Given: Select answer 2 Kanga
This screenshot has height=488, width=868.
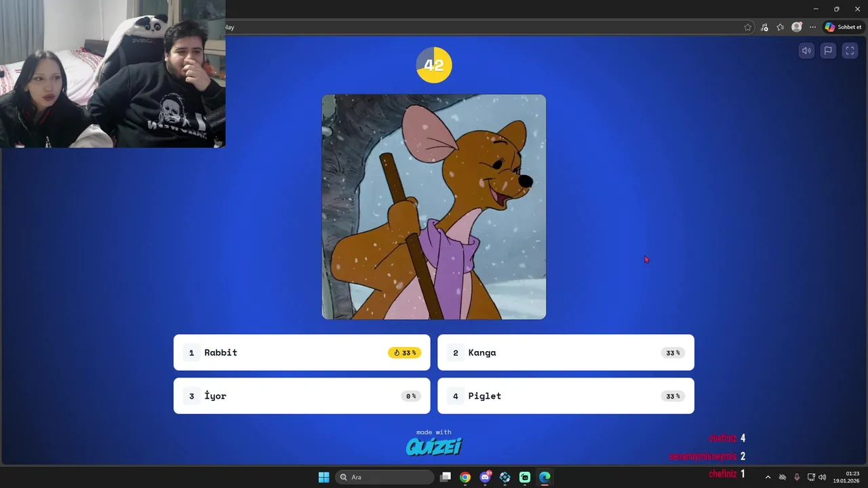Looking at the screenshot, I should (x=566, y=352).
